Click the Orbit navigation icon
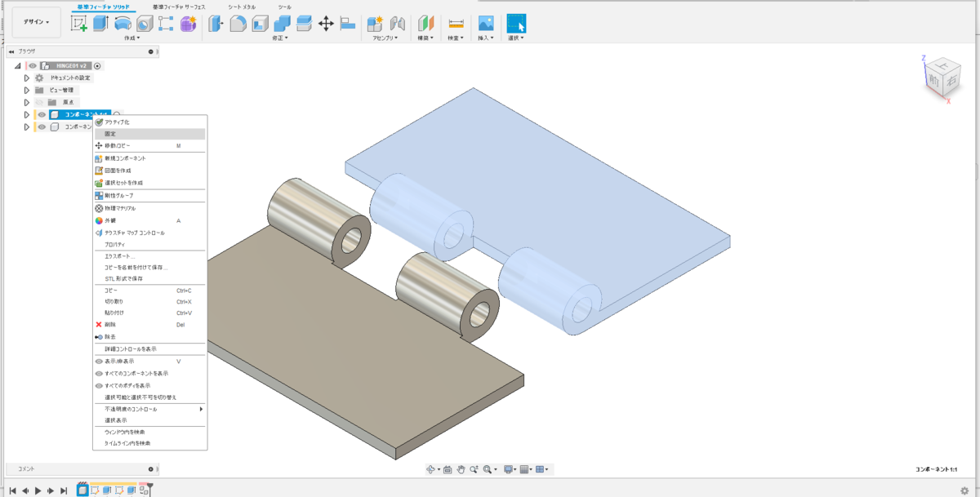 (431, 469)
